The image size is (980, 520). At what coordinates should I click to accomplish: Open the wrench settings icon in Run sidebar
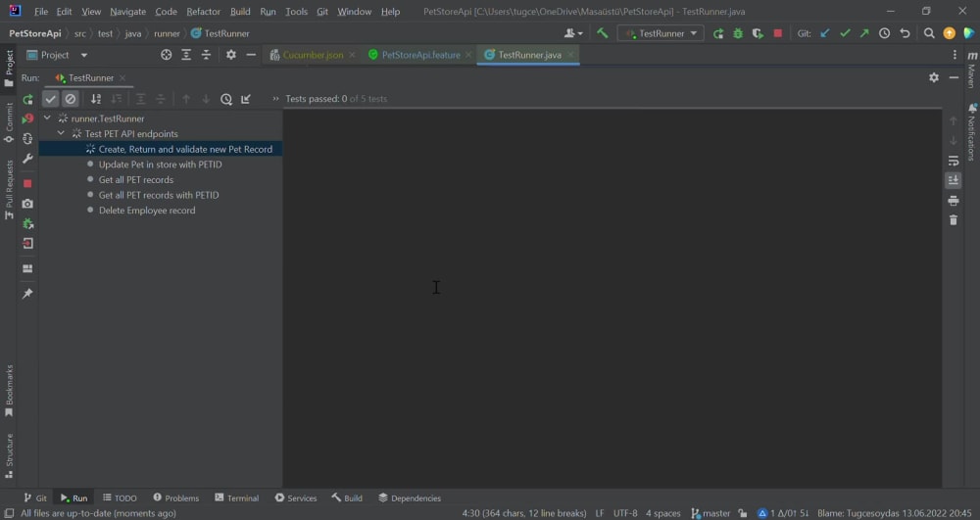click(27, 159)
